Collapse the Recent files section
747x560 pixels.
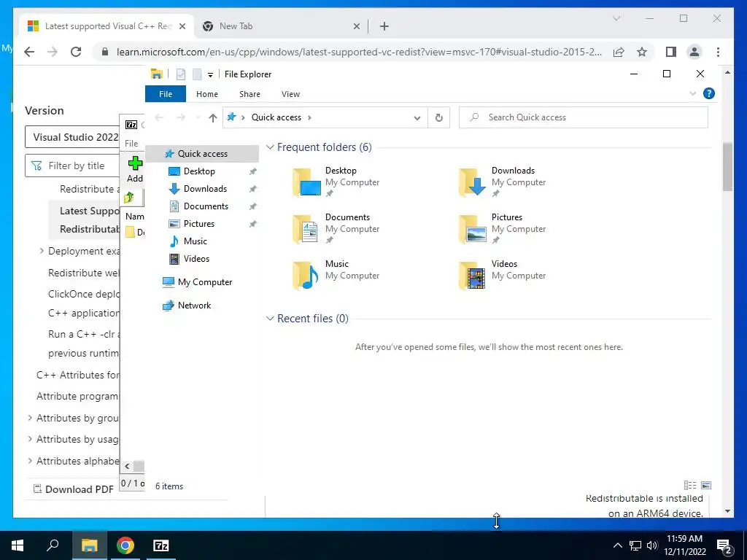(x=270, y=318)
